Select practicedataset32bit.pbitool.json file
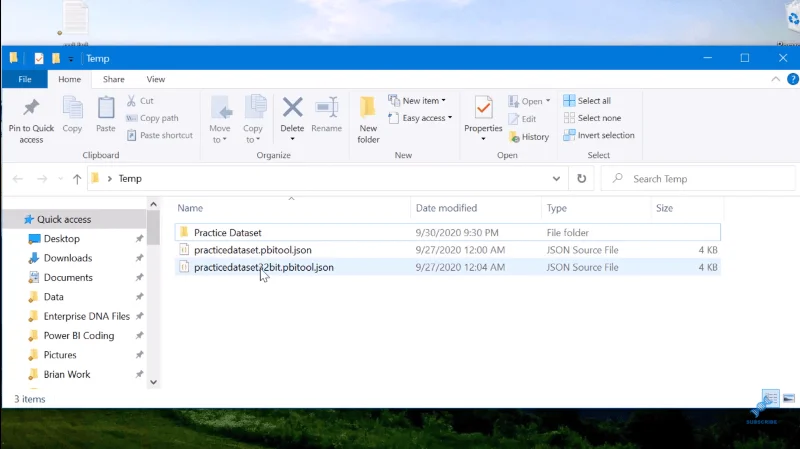 [x=447, y=267]
